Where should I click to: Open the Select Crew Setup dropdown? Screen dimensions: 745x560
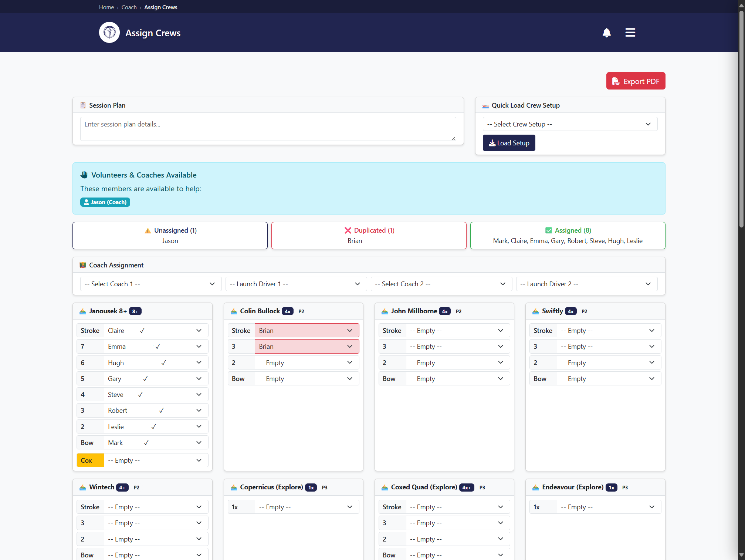(570, 124)
